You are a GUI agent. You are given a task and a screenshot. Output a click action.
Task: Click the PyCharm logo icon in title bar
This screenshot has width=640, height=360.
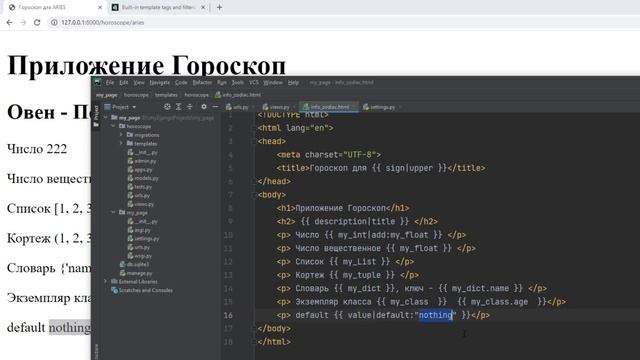coord(97,82)
